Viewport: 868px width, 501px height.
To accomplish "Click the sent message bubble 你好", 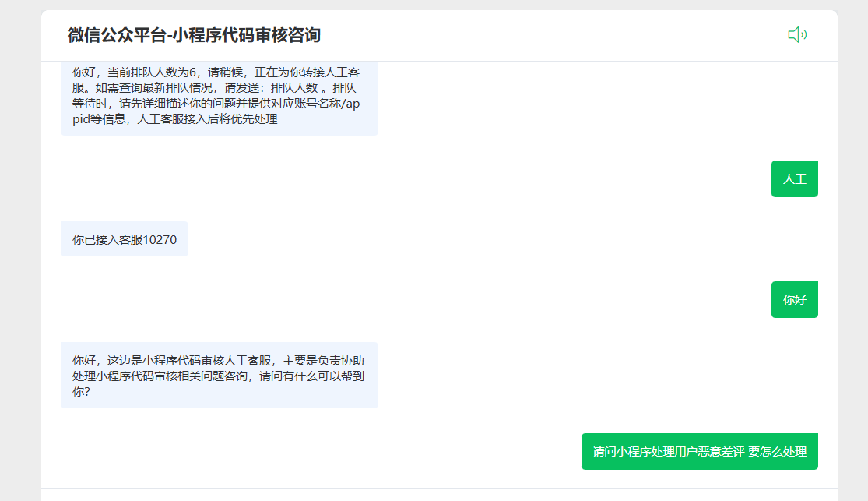I will 794,300.
